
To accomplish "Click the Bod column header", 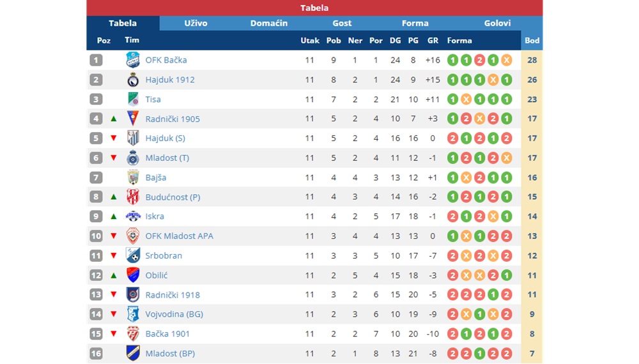I will coord(532,40).
